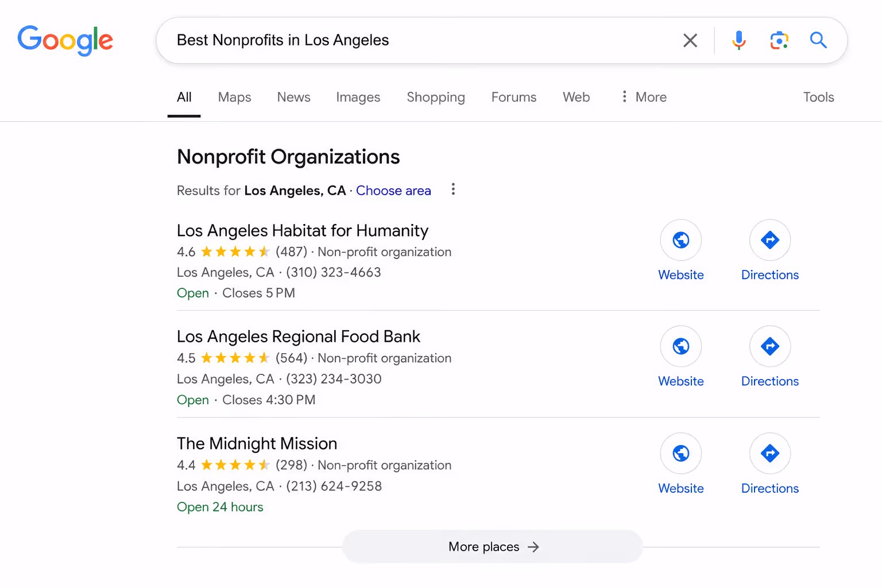This screenshot has height=588, width=882.
Task: Get directions icon for The Midnight Mission
Action: (770, 453)
